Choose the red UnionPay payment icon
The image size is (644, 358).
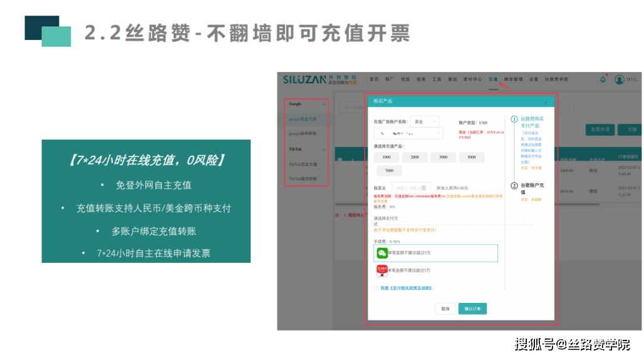(x=382, y=270)
